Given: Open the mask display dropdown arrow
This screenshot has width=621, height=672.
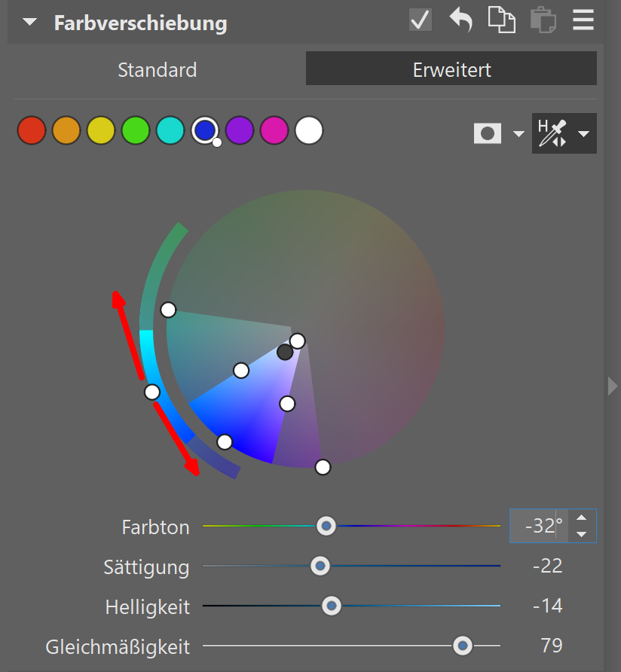Looking at the screenshot, I should point(519,134).
